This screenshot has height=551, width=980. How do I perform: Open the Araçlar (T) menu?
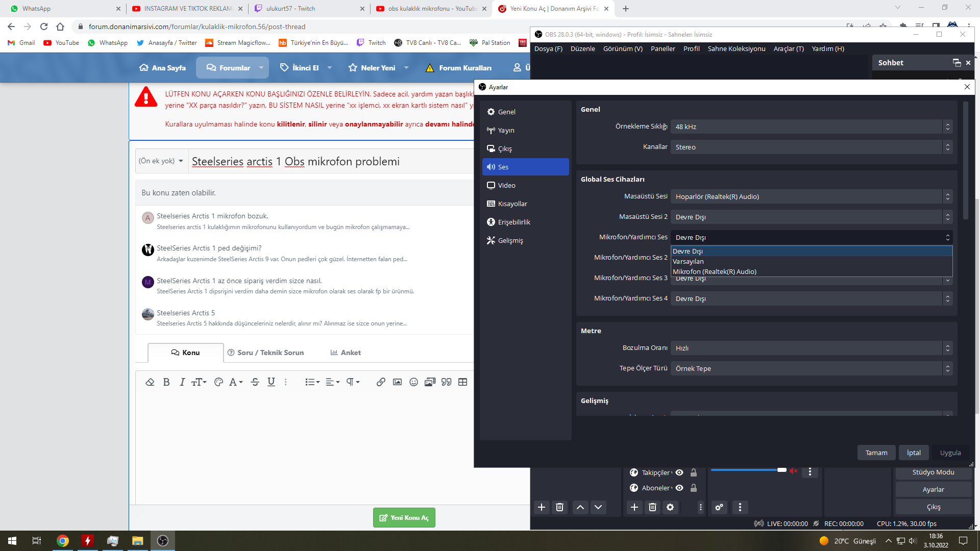click(789, 48)
